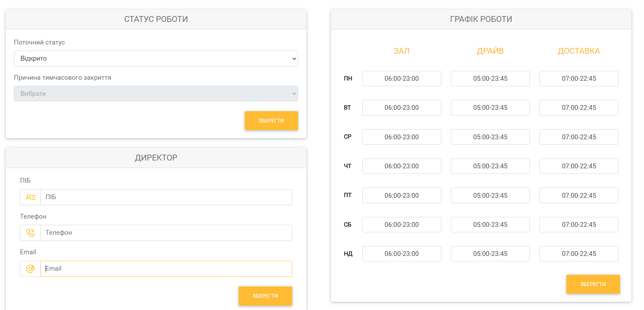Viewport: 644px width, 310px height.
Task: Click into the Телефон input field
Action: (166, 233)
